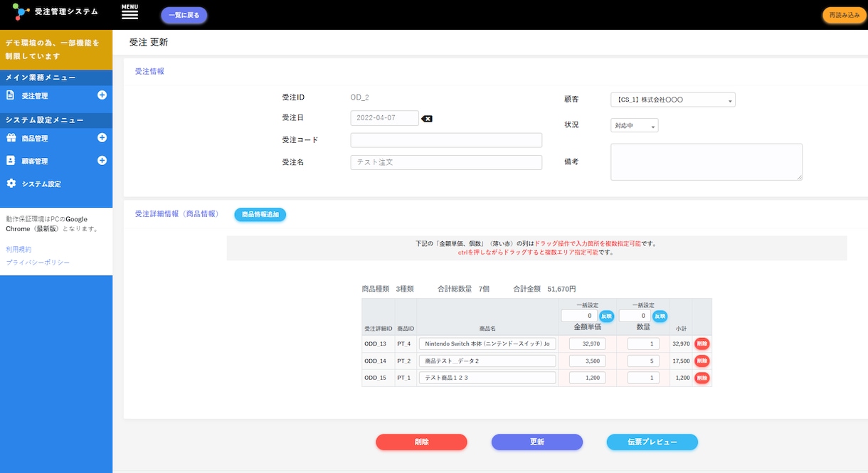
Task: Click the 受注詳細情報（商品情報） heading
Action: 176,213
